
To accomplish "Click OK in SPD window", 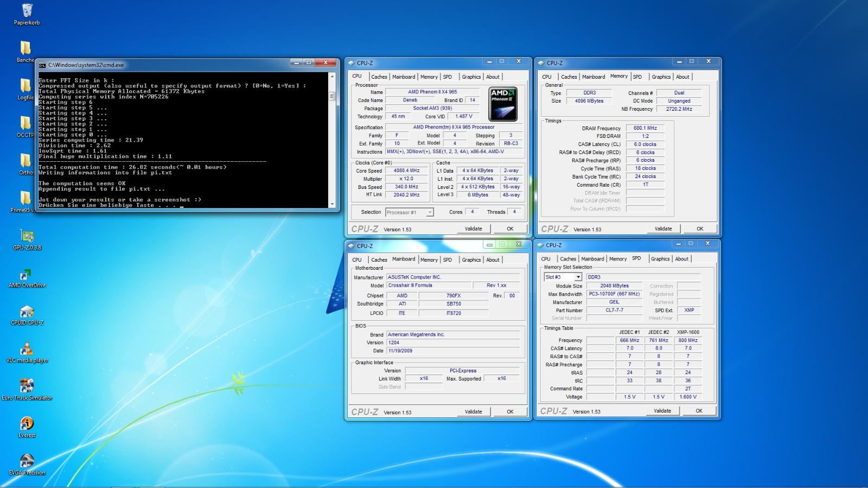I will [699, 410].
